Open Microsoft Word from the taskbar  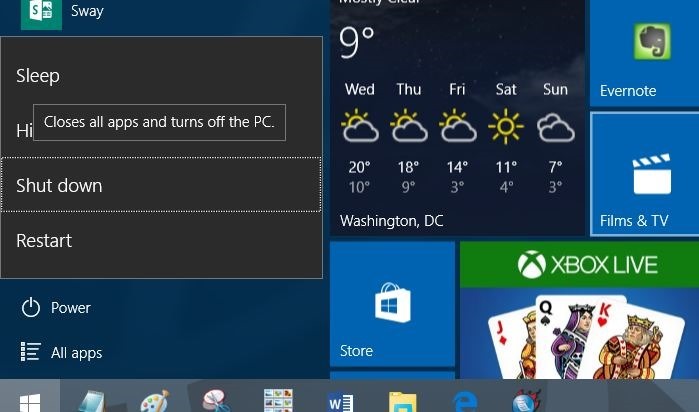341,402
